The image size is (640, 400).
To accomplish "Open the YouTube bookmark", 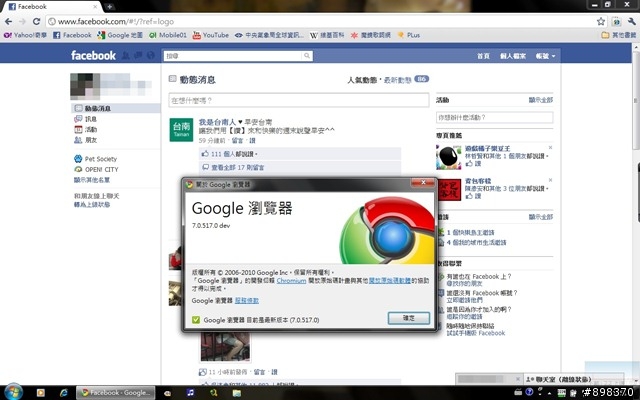I will tap(211, 35).
